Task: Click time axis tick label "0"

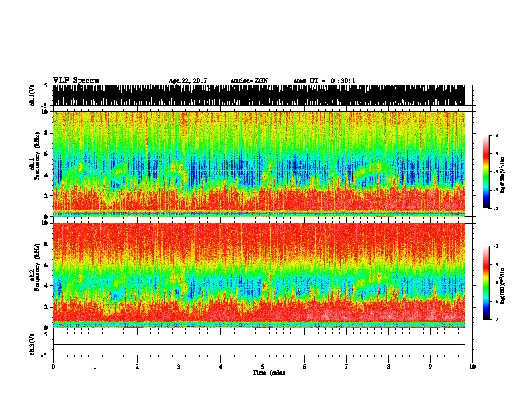Action: [x=53, y=367]
